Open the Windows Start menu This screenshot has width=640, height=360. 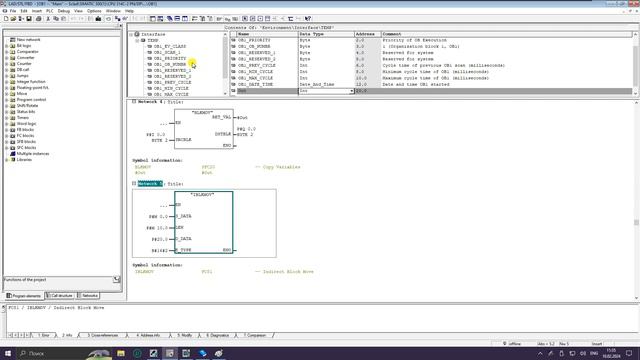(x=8, y=353)
